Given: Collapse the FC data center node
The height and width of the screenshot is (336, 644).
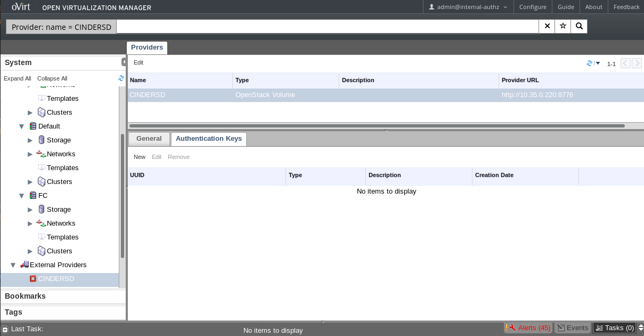Looking at the screenshot, I should click(x=22, y=196).
